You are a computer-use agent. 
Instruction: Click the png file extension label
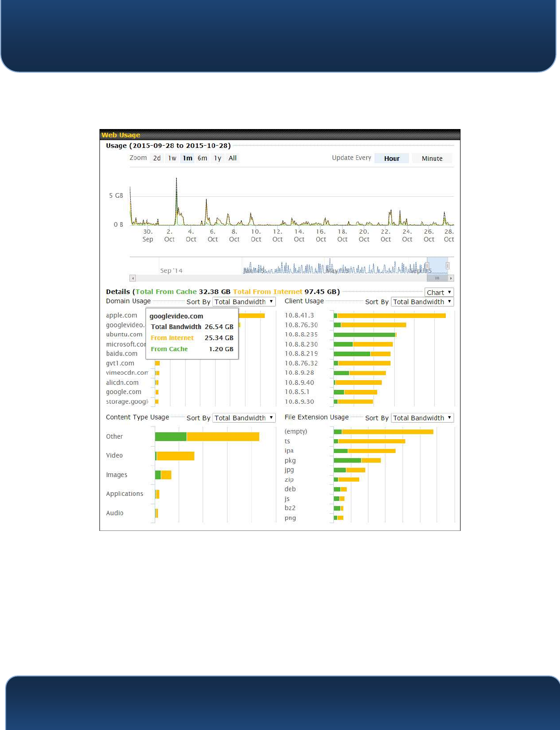click(290, 518)
